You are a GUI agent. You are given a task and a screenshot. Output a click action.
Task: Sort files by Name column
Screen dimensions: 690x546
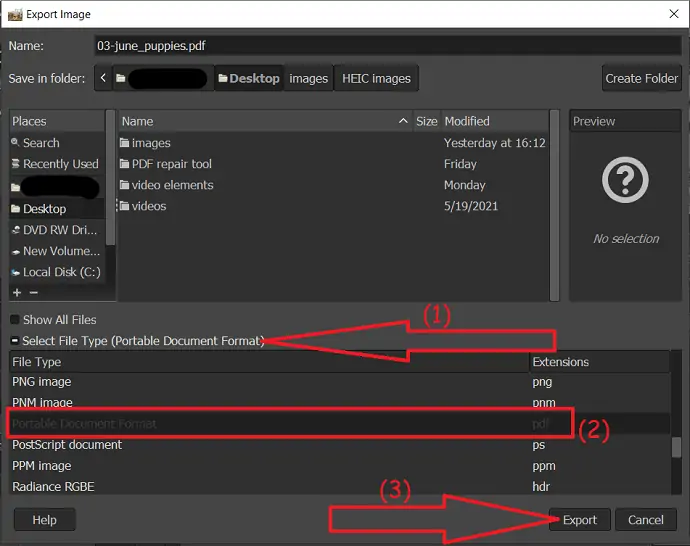point(265,121)
